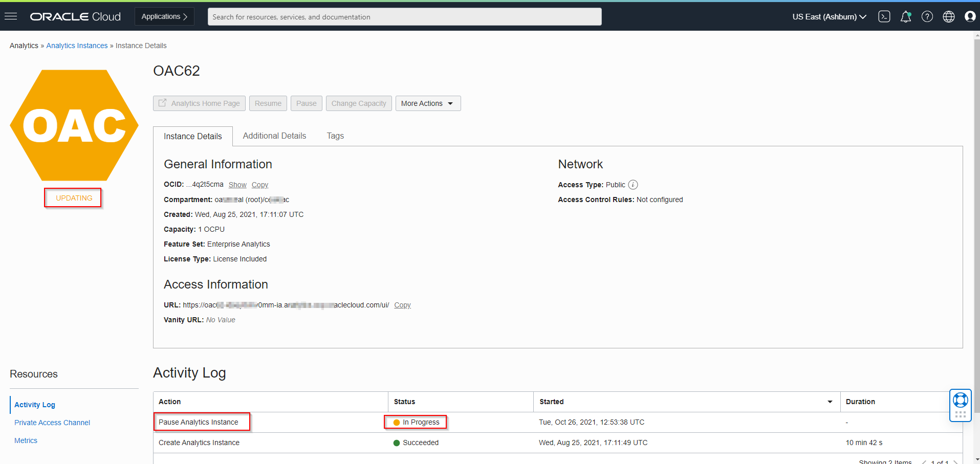980x464 pixels.
Task: Click the UPDATING status label
Action: point(74,198)
